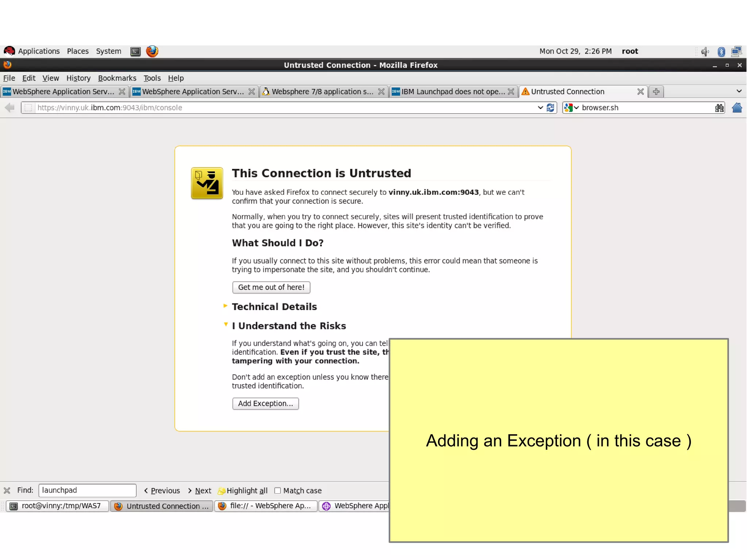Close the first WebSphere Application Serv tab
Screen dimensions: 747x560
tap(122, 92)
